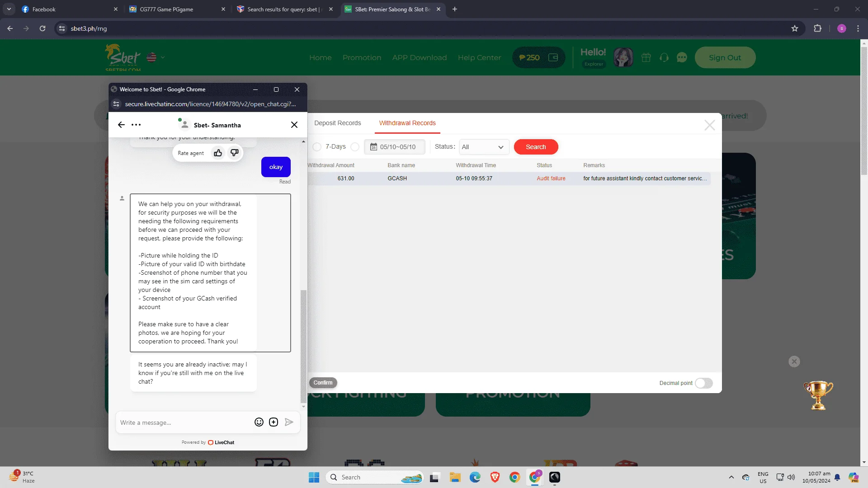This screenshot has width=868, height=488.
Task: Click the Sign Out button
Action: point(725,57)
